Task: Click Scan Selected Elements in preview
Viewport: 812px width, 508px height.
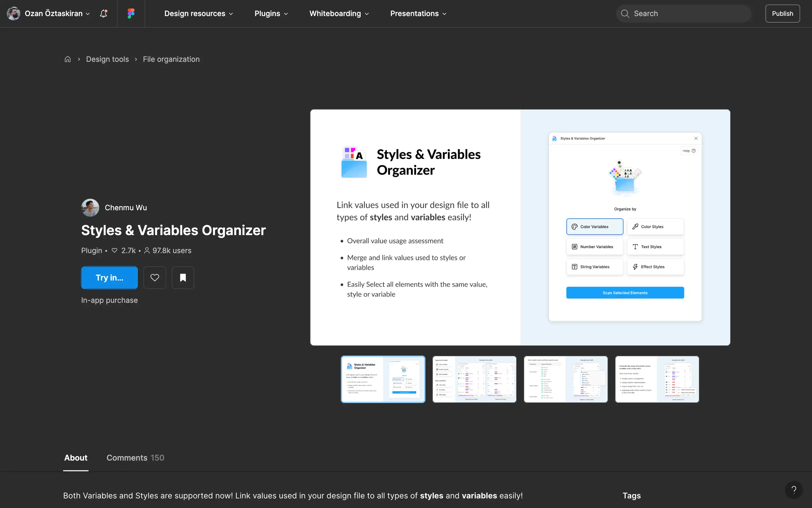Action: tap(625, 293)
